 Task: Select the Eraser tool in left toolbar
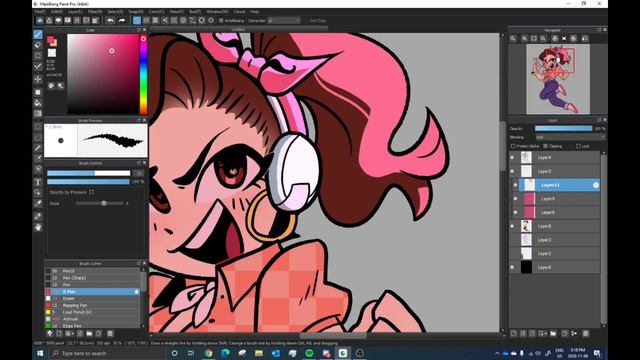[x=38, y=45]
